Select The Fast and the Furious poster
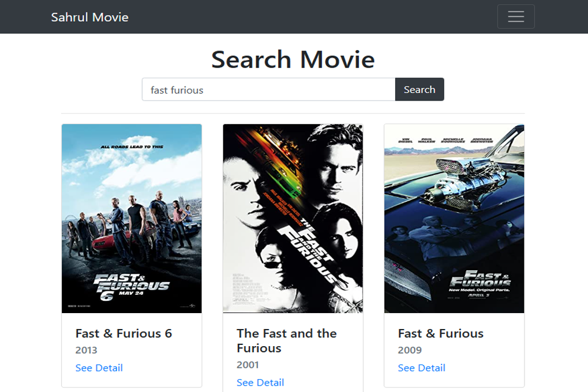Image resolution: width=588 pixels, height=392 pixels. pyautogui.click(x=293, y=218)
